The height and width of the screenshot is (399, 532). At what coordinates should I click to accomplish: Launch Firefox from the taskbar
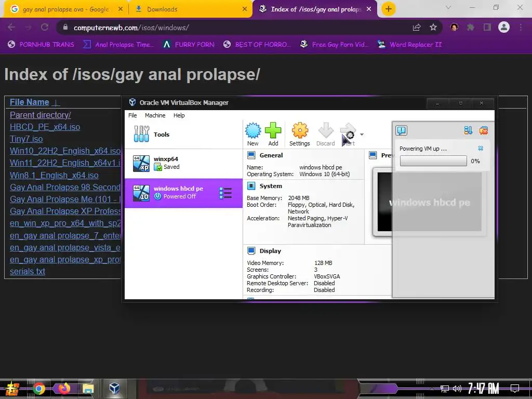64,388
